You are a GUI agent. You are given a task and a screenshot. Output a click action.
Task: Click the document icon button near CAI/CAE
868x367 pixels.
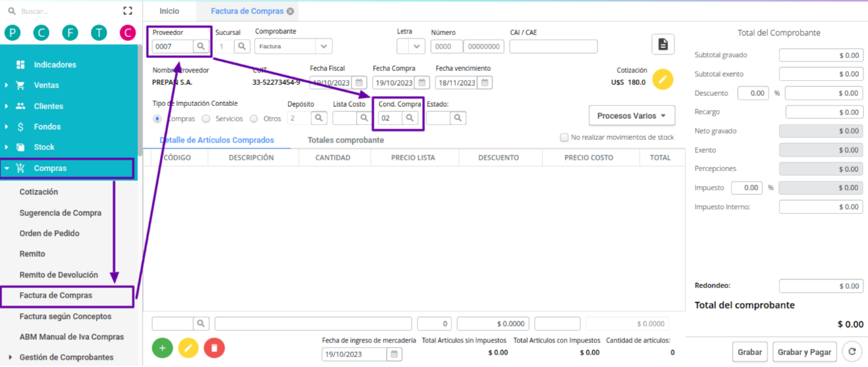[x=663, y=44]
